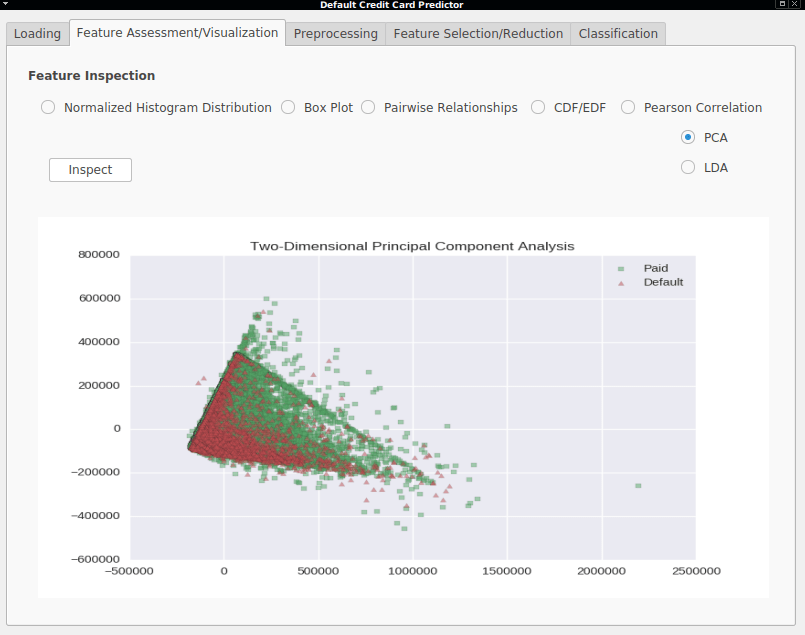The image size is (805, 635).
Task: Open the window menu arrow in title bar
Action: pyautogui.click(x=5, y=4)
